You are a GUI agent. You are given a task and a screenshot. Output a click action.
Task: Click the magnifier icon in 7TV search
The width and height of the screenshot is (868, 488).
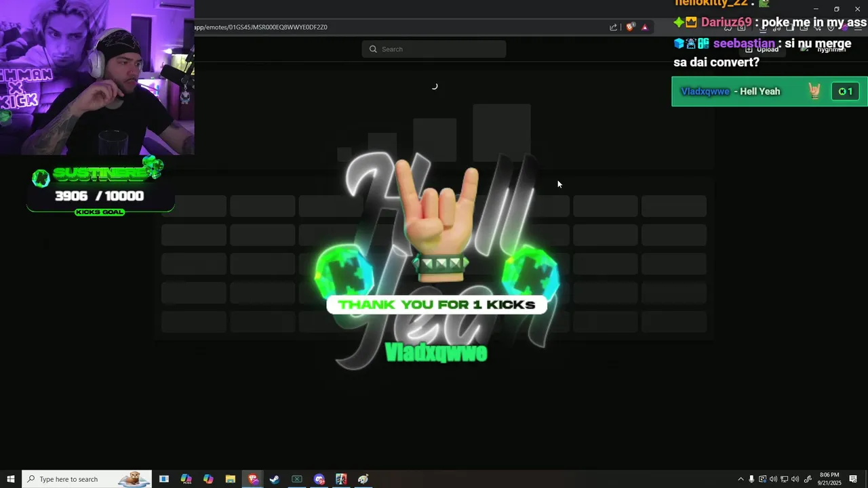coord(373,49)
